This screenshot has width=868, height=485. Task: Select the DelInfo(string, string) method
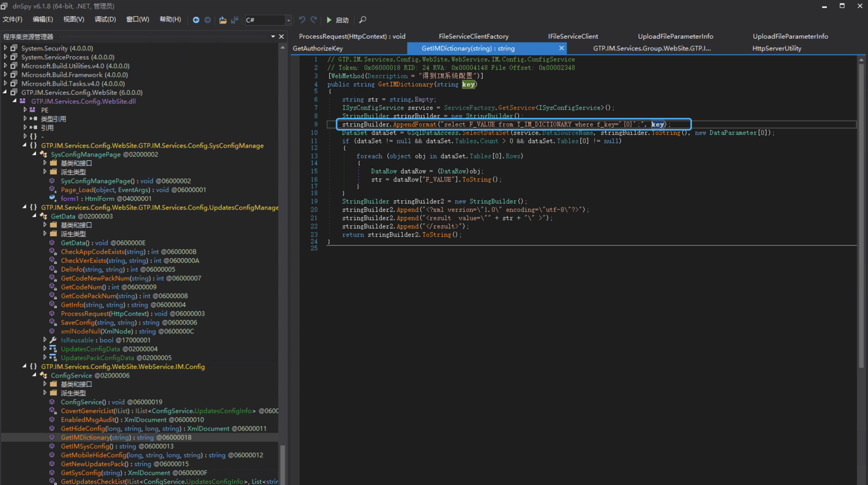click(118, 270)
